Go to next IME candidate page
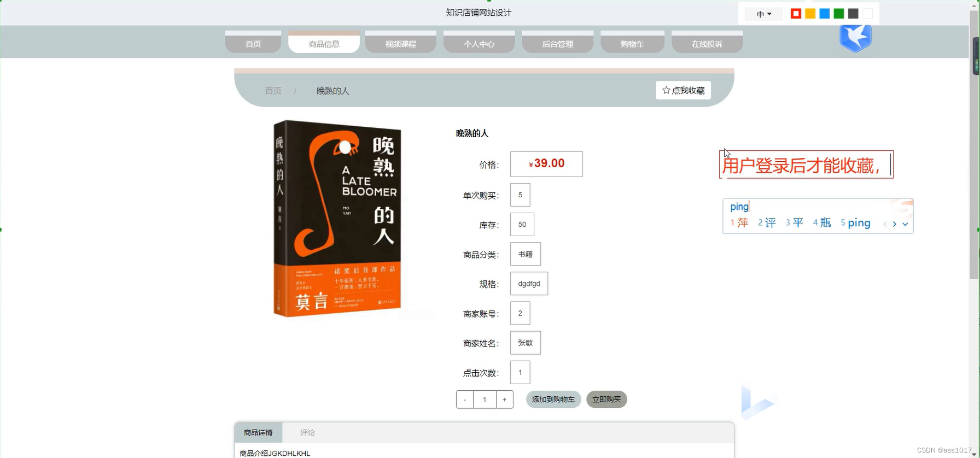Image resolution: width=980 pixels, height=458 pixels. click(895, 224)
